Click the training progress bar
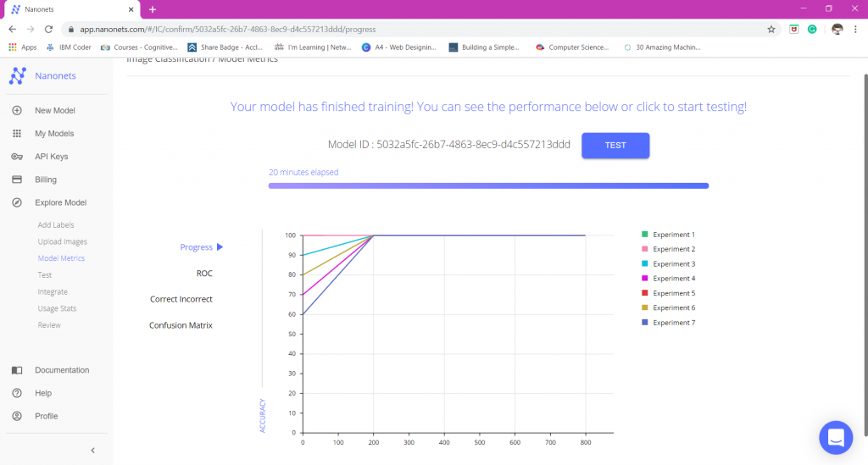Screen dimensions: 868x465 (488, 185)
